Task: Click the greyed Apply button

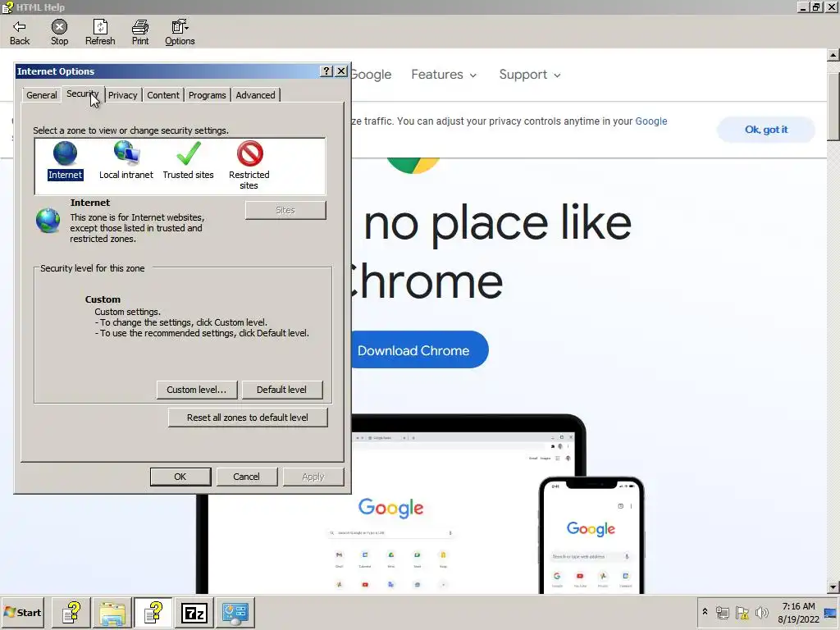Action: tap(313, 477)
